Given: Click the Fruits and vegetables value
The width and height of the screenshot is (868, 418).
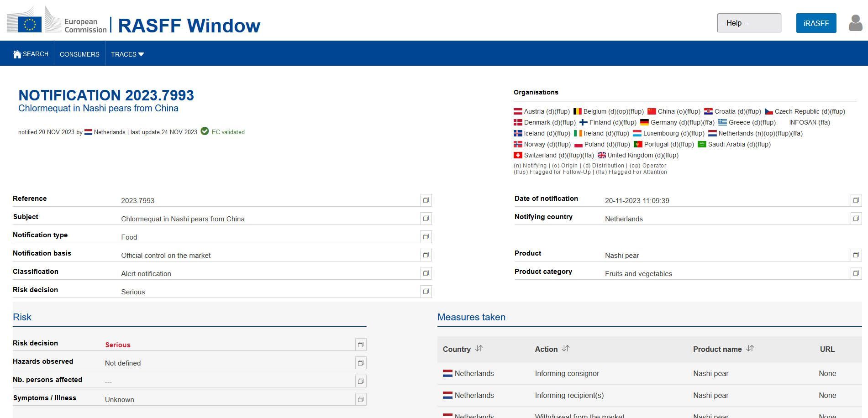Looking at the screenshot, I should 638,274.
